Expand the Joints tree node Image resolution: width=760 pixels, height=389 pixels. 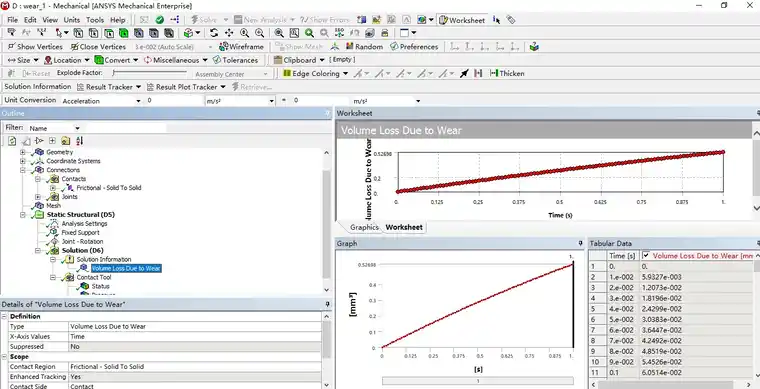(38, 197)
